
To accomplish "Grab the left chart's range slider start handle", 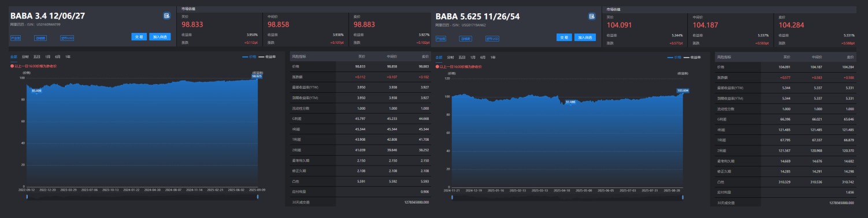I will click(x=27, y=197).
